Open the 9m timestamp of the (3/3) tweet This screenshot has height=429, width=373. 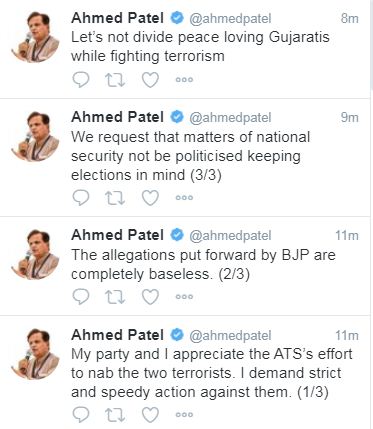349,117
